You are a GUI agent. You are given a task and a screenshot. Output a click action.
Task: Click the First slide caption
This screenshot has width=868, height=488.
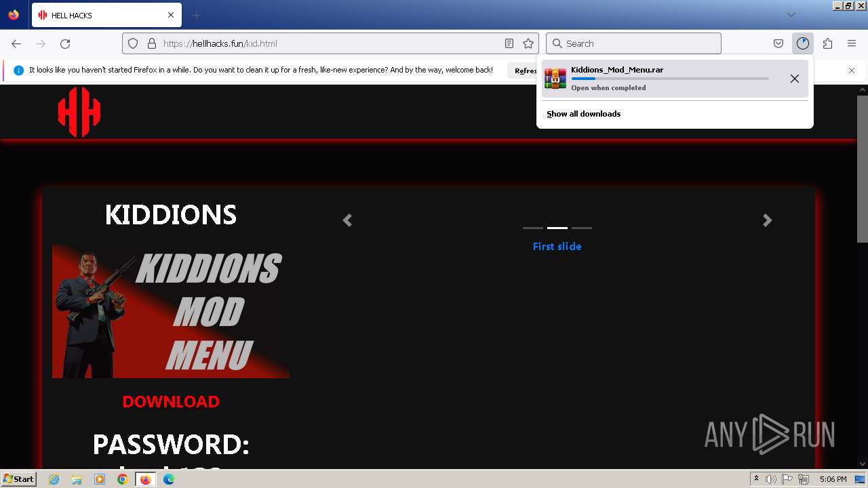click(557, 247)
